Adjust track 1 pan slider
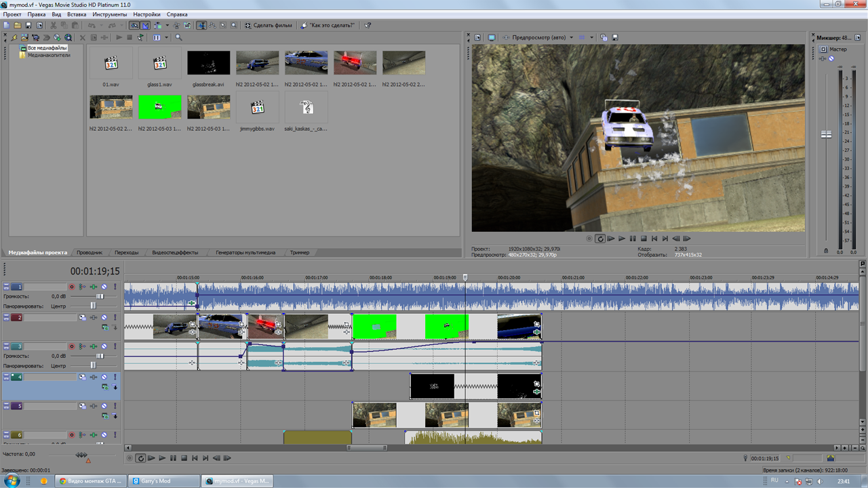Viewport: 868px width, 488px height. (x=93, y=306)
